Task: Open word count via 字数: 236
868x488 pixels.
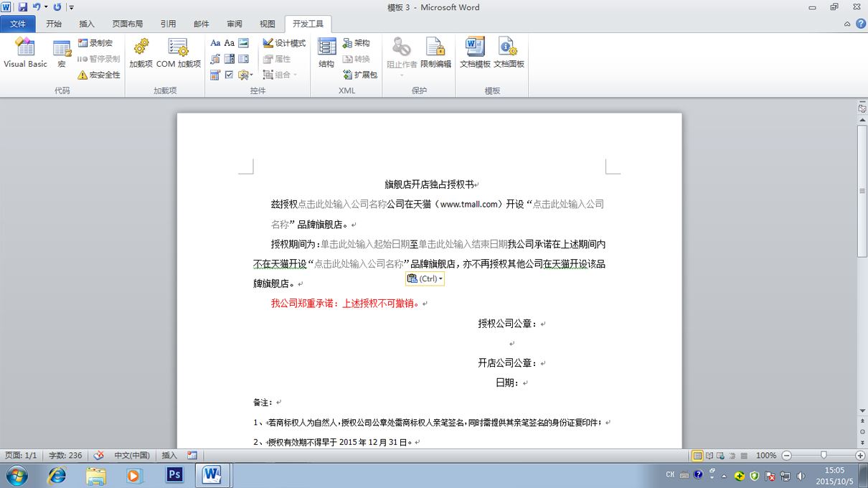Action: click(x=65, y=455)
